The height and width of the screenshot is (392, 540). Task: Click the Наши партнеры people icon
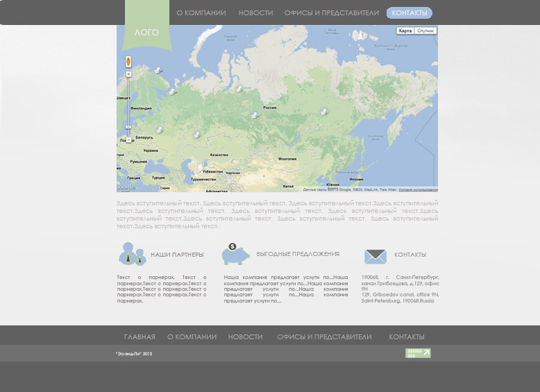(133, 254)
